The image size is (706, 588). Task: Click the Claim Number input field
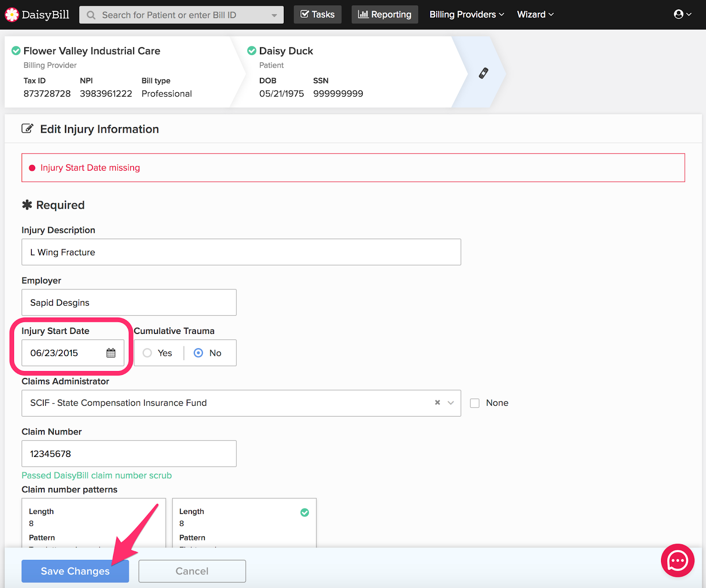pyautogui.click(x=129, y=453)
